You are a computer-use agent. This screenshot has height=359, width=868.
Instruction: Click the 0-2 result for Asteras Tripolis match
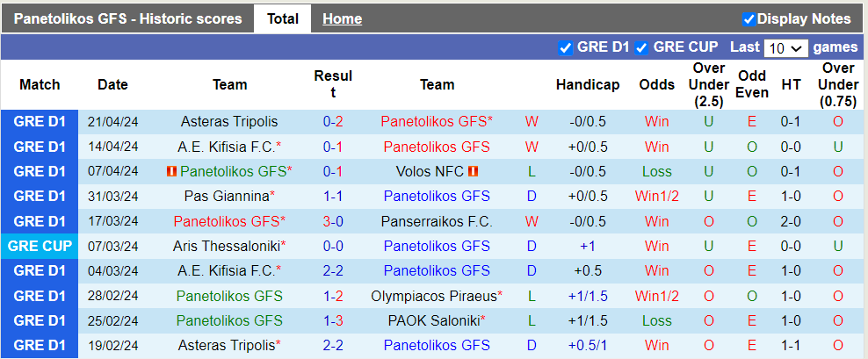coord(333,122)
